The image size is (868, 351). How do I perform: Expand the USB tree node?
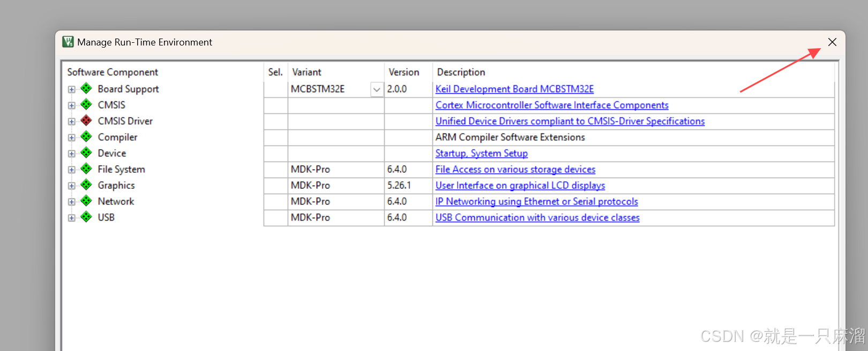click(71, 218)
